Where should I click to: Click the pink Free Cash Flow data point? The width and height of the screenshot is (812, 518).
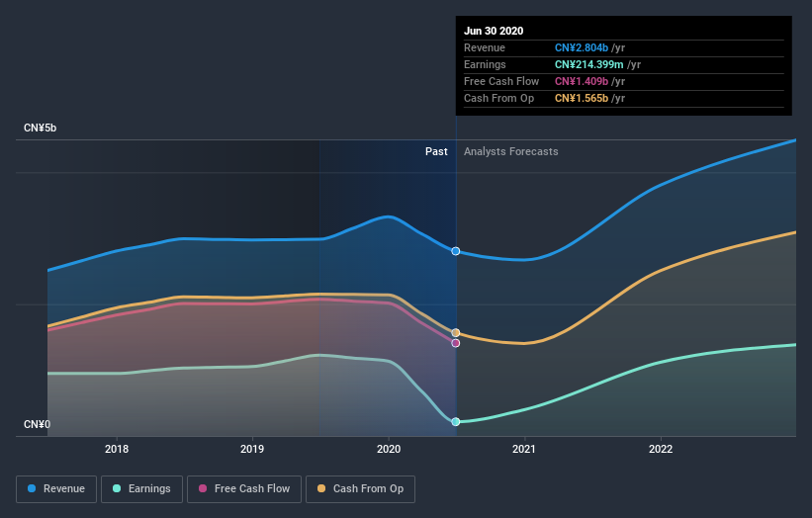(x=456, y=343)
